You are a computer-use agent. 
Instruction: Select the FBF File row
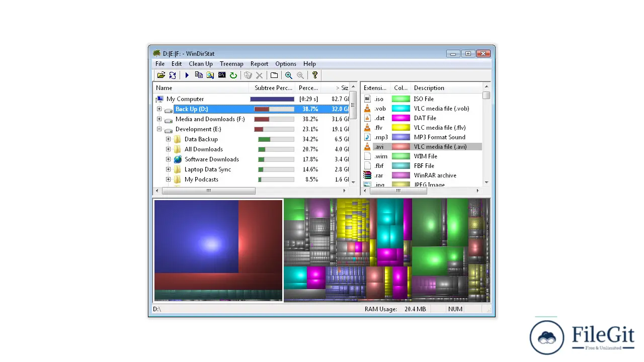(x=422, y=166)
